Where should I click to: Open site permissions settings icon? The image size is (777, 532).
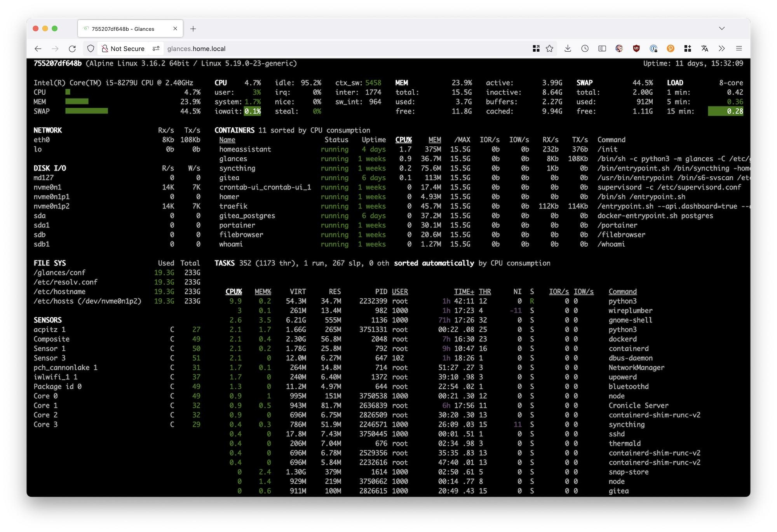(x=156, y=49)
